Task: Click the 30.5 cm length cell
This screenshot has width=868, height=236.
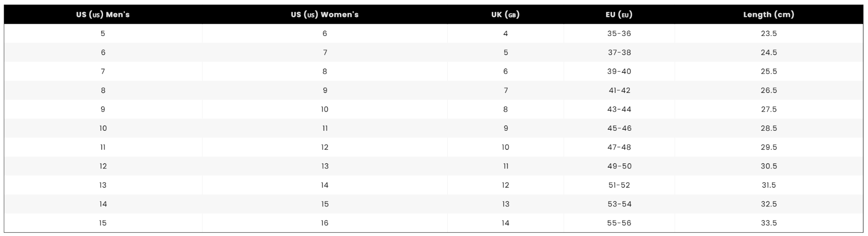Action: (x=769, y=166)
